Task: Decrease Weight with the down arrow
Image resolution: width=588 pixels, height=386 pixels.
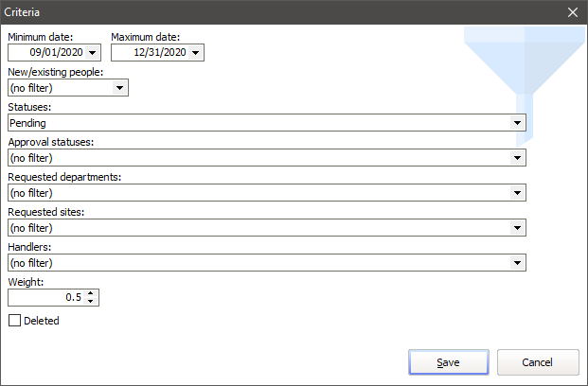Action: coord(90,302)
